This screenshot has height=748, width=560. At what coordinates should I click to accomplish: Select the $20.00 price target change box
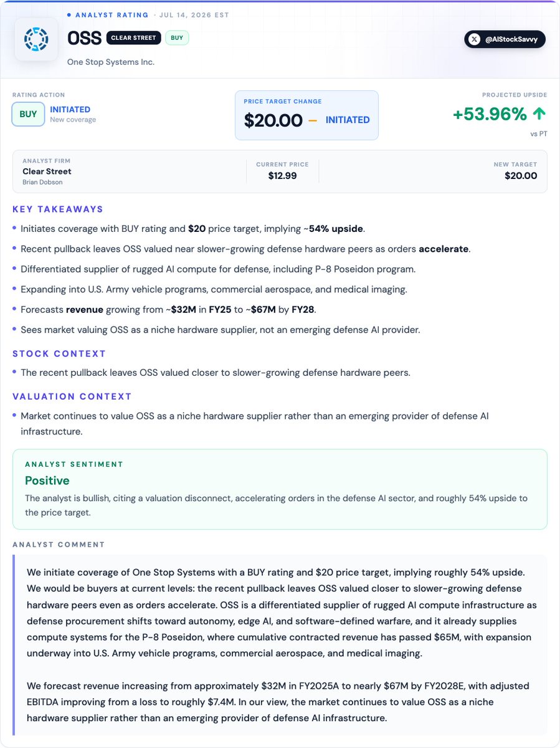[306, 115]
